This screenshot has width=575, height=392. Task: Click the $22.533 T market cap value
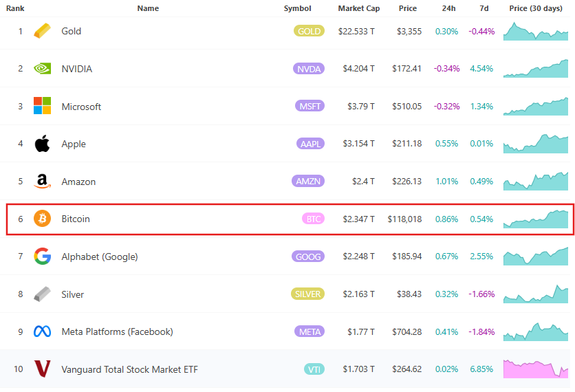point(356,31)
